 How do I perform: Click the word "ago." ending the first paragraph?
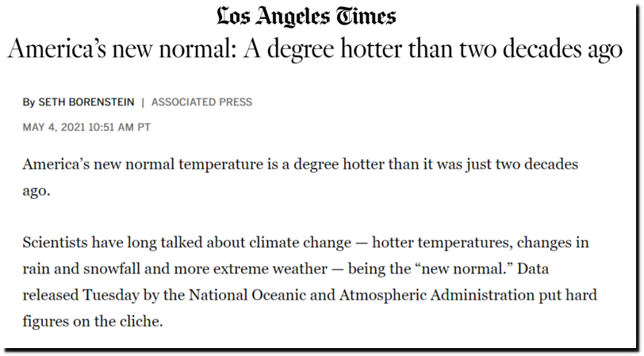click(x=36, y=191)
